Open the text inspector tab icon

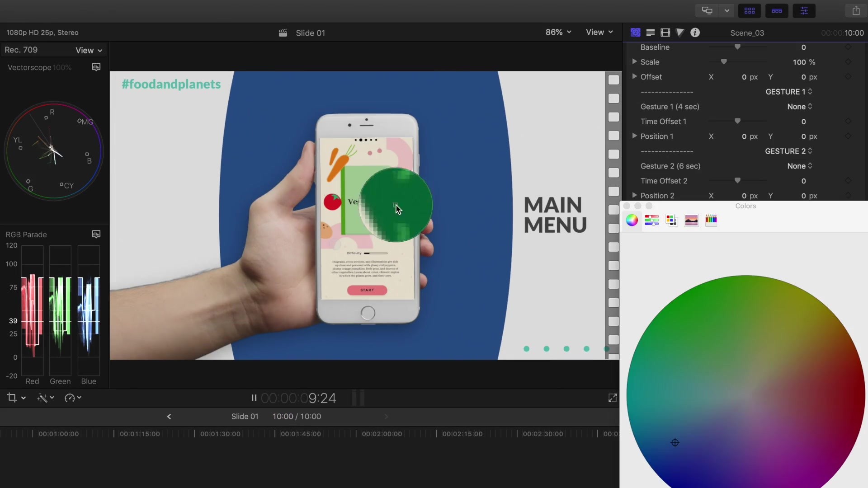coord(651,33)
